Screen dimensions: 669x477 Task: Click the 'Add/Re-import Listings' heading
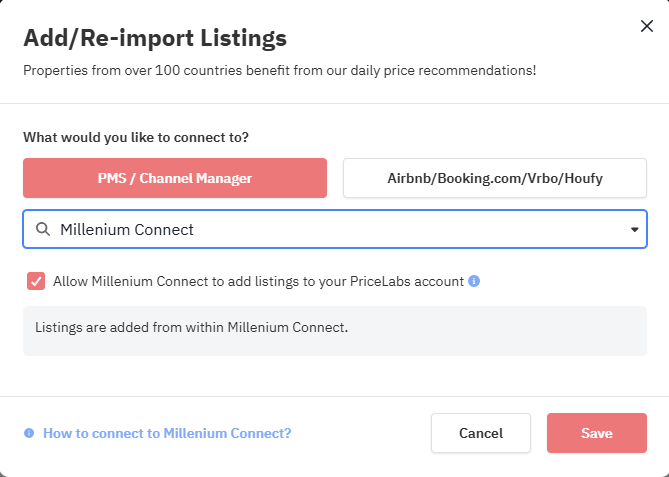[x=155, y=39]
